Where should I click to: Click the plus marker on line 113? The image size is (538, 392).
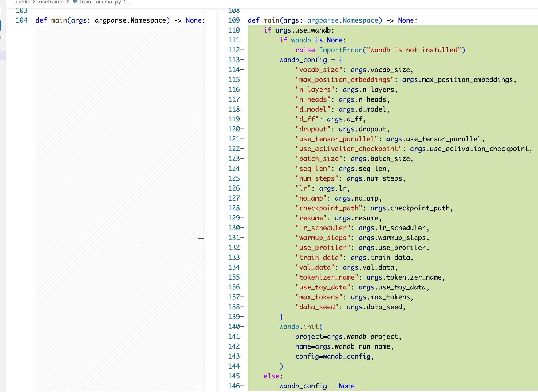pos(242,60)
